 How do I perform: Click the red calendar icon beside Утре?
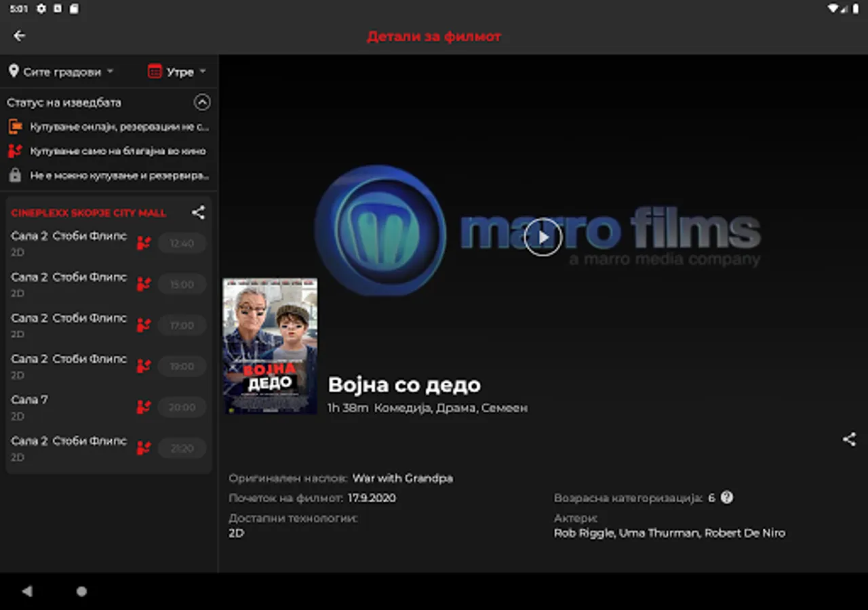155,71
